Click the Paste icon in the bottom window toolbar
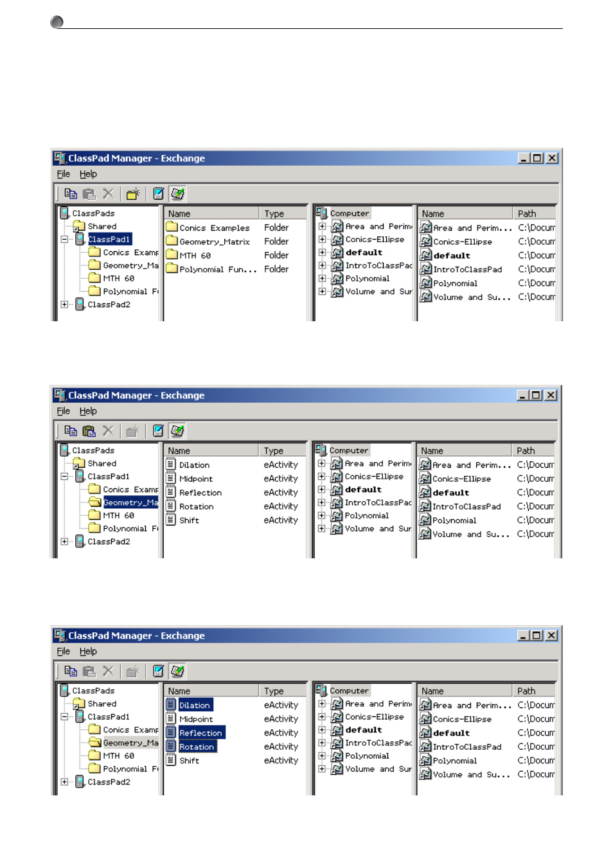The width and height of the screenshot is (613, 868). [x=89, y=671]
